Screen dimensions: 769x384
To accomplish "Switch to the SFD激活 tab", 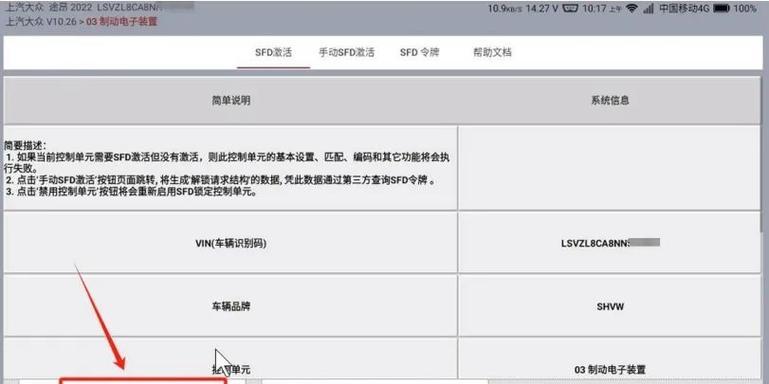I will pos(273,52).
